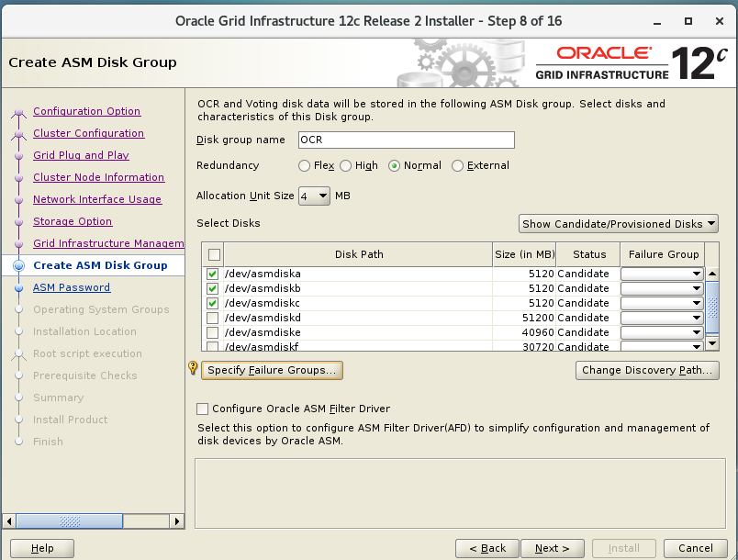Open the Allocation Unit Size dropdown

coord(315,196)
